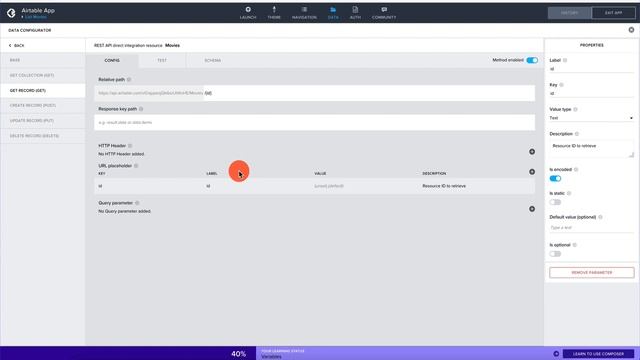Open the Auth section icon

click(x=355, y=9)
